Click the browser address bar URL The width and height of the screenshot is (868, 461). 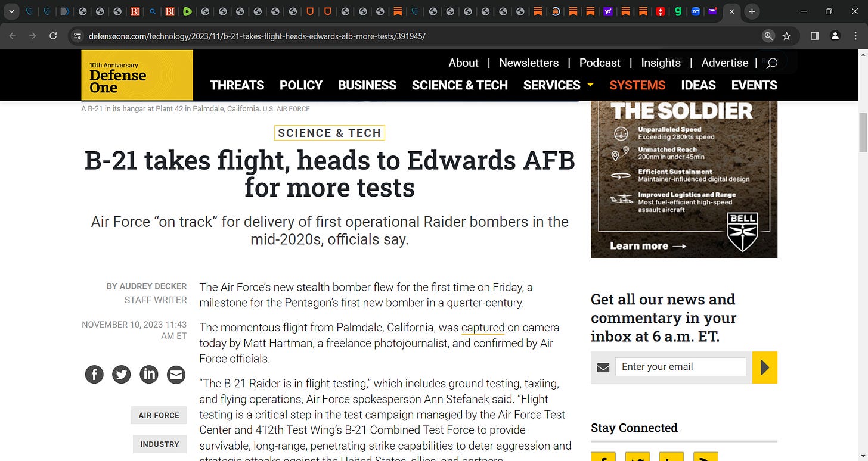coord(256,36)
